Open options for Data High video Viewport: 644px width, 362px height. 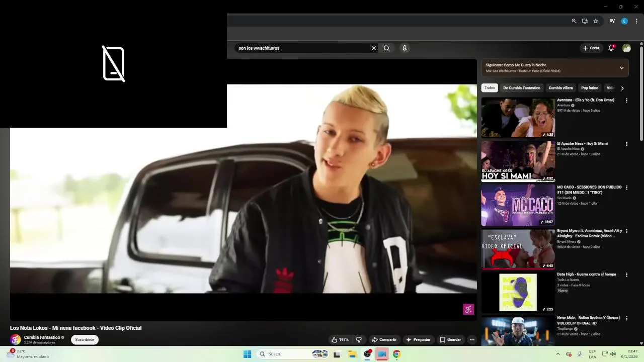[626, 275]
